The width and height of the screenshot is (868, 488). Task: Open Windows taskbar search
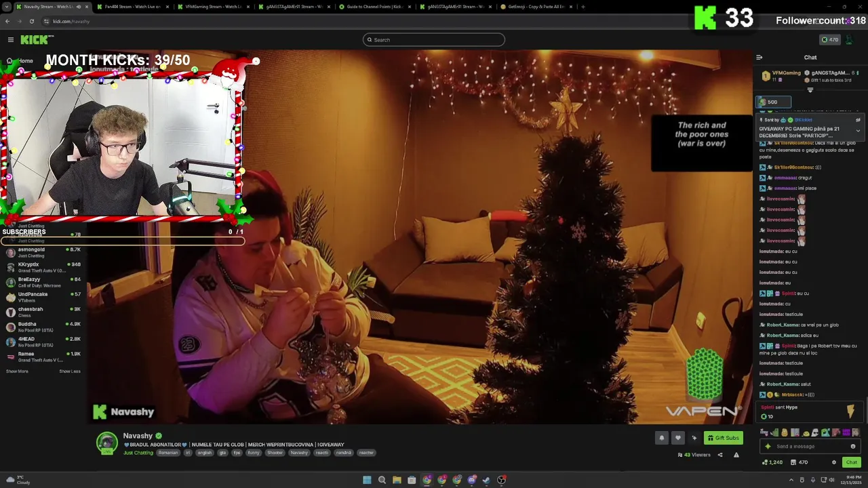pos(382,480)
